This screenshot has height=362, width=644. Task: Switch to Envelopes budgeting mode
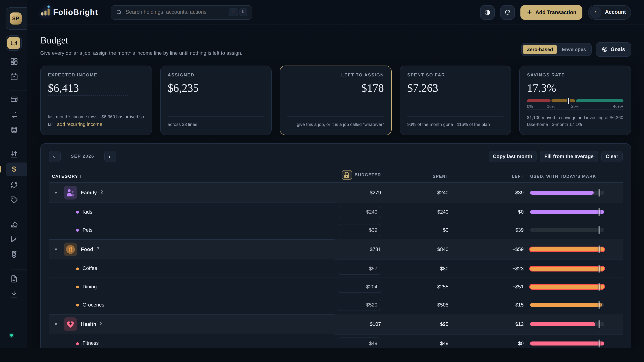click(574, 49)
